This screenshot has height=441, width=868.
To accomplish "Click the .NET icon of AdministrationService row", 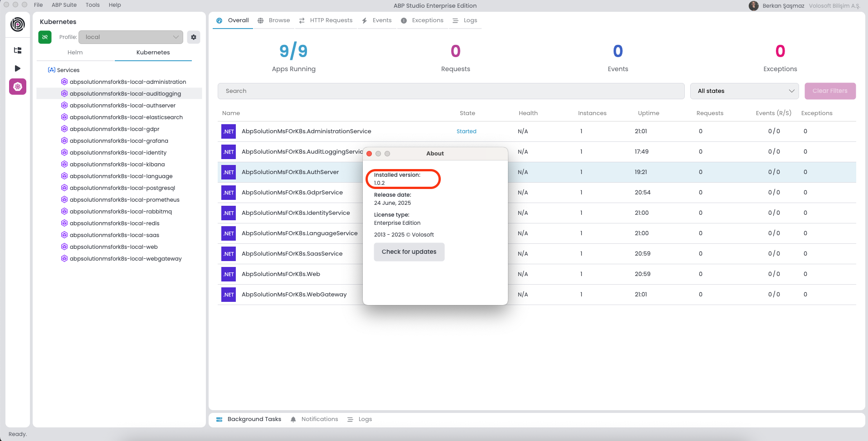I will [229, 131].
